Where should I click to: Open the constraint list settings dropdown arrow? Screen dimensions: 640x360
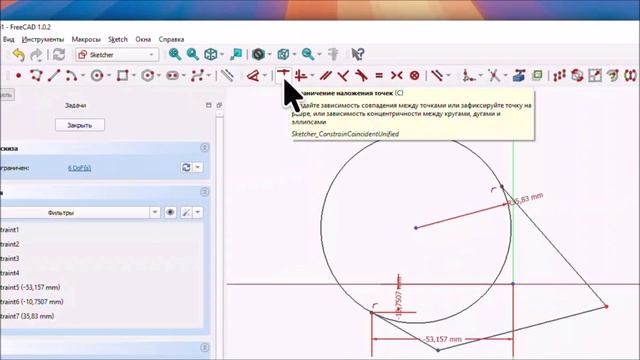point(198,212)
